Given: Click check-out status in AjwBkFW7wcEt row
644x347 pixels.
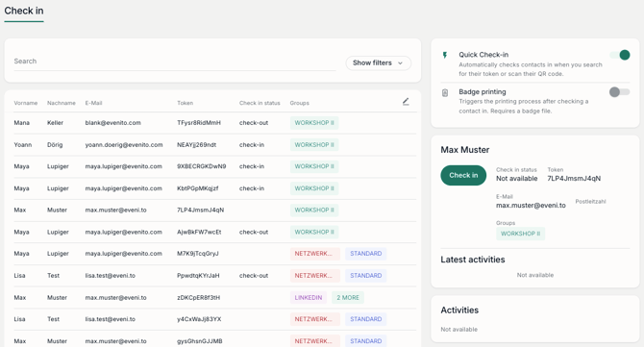Looking at the screenshot, I should pyautogui.click(x=254, y=232).
